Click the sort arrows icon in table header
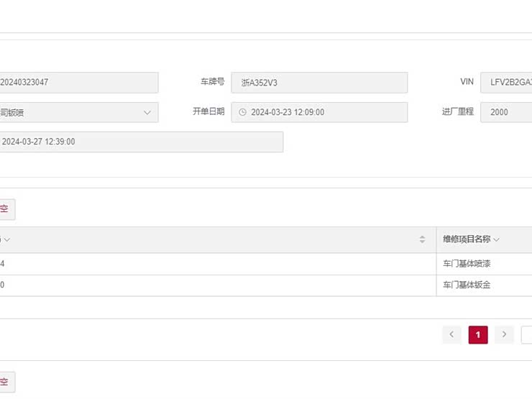 [x=422, y=239]
